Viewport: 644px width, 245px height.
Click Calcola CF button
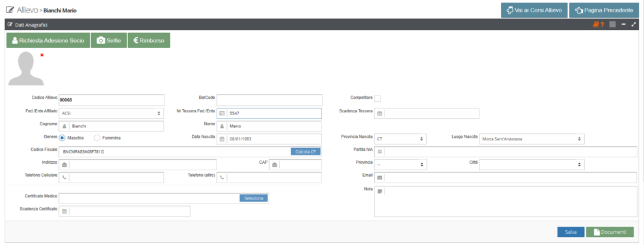pyautogui.click(x=306, y=152)
